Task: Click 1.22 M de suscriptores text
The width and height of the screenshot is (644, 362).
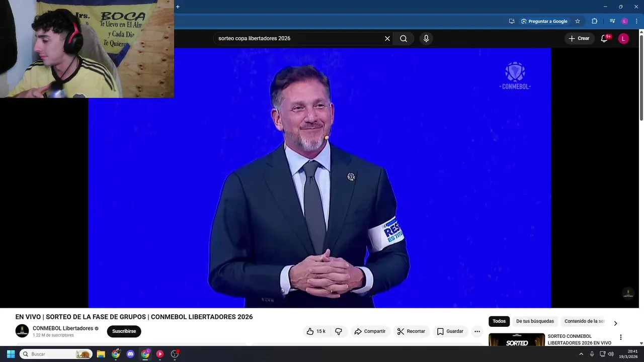Action: pyautogui.click(x=53, y=335)
